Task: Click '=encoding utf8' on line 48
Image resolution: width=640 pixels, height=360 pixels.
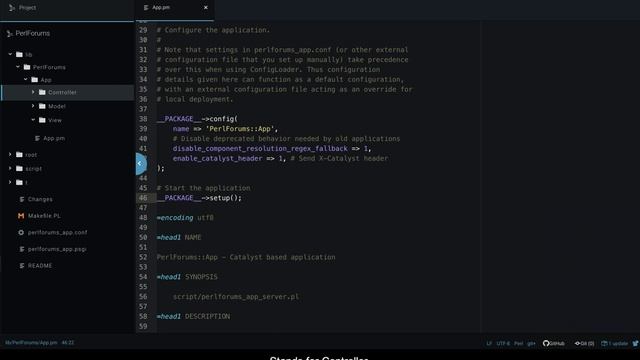Action: (x=185, y=218)
